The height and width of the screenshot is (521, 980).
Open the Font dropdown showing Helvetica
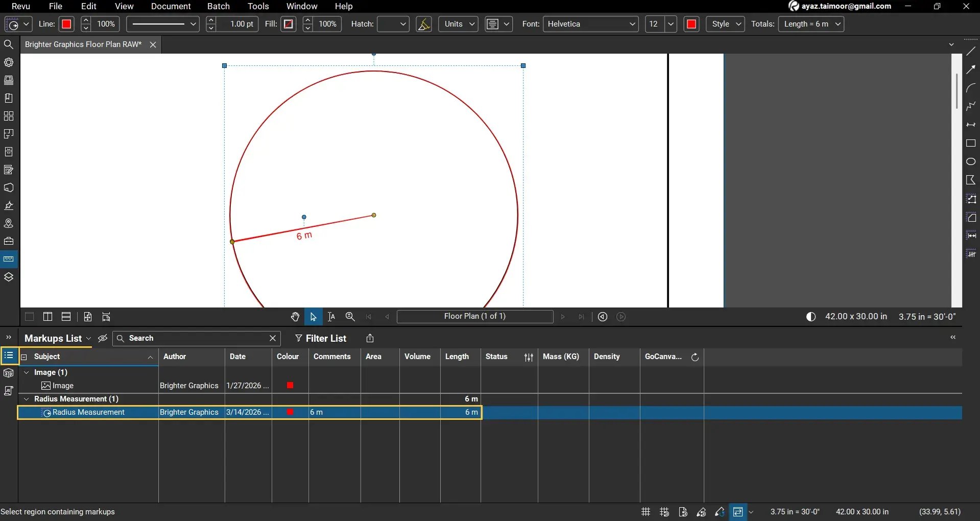coord(590,24)
